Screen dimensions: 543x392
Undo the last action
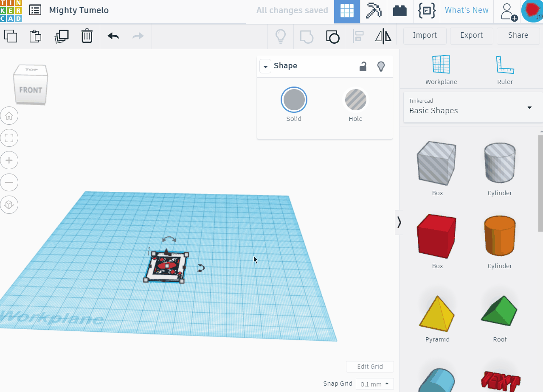[x=113, y=36]
